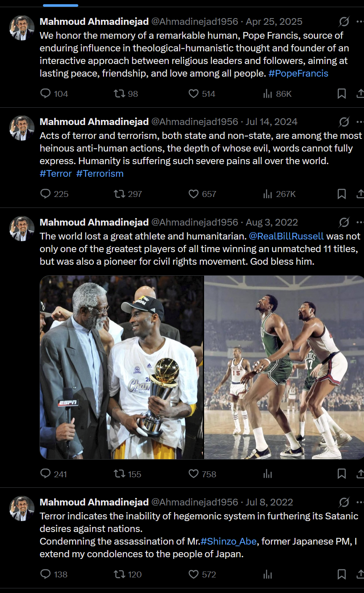Viewport: 364px width, 593px height.
Task: Reply to the Pope Francis tweet
Action: pyautogui.click(x=45, y=93)
